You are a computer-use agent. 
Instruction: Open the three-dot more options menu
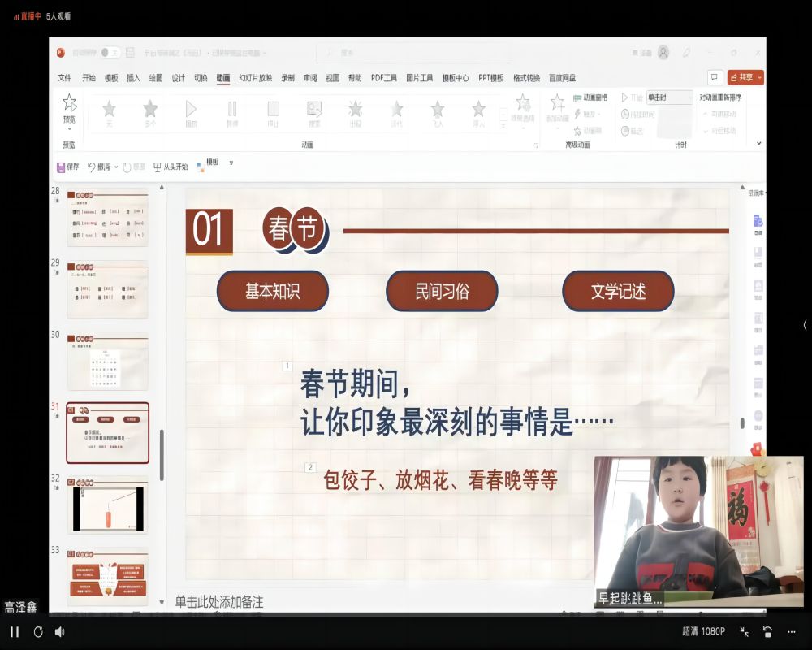point(791,631)
